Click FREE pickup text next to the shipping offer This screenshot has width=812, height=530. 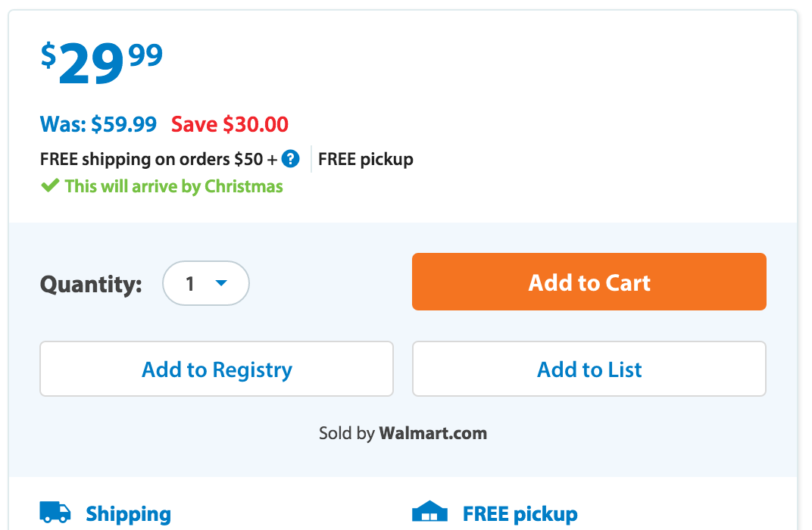click(366, 160)
